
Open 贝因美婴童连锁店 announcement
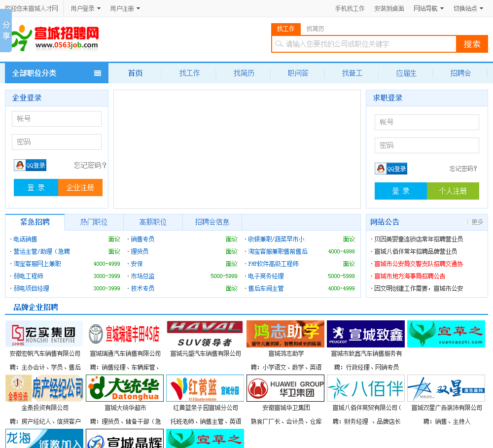pyautogui.click(x=419, y=239)
